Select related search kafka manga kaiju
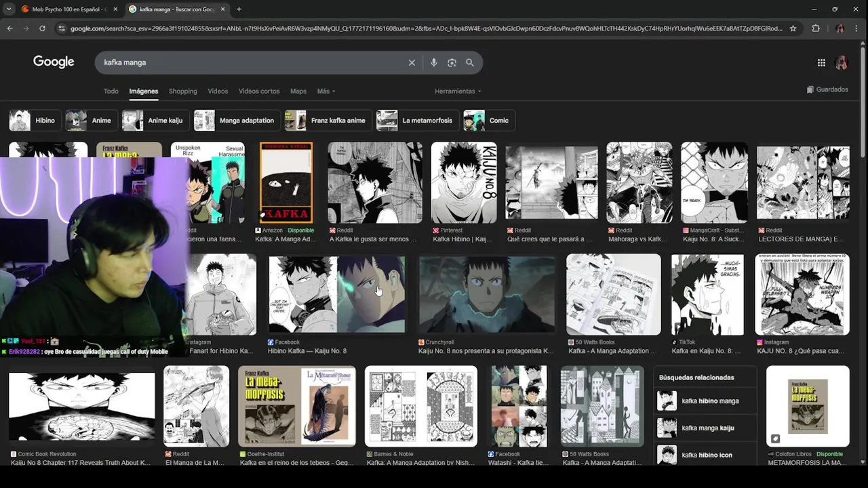868x488 pixels. tap(705, 428)
